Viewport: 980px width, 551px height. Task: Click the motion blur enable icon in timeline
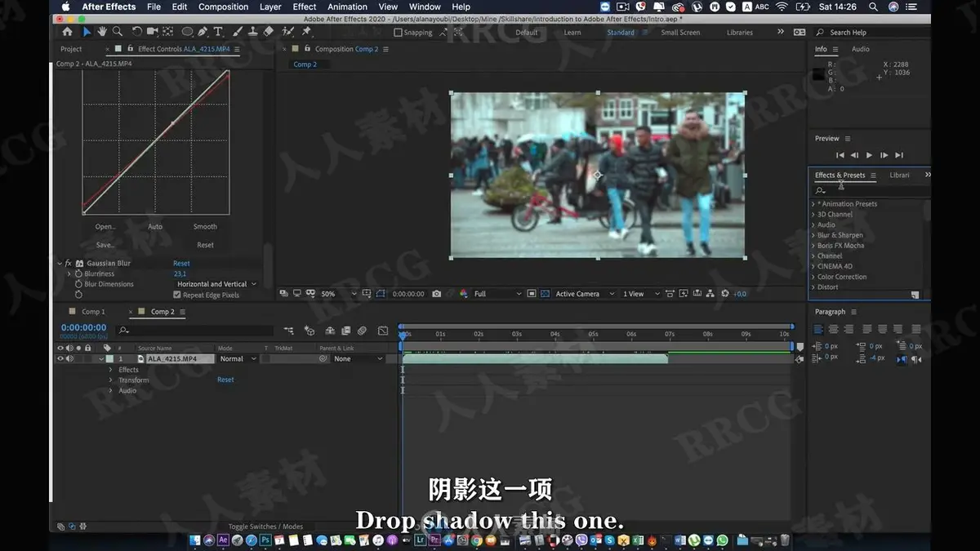tap(361, 331)
